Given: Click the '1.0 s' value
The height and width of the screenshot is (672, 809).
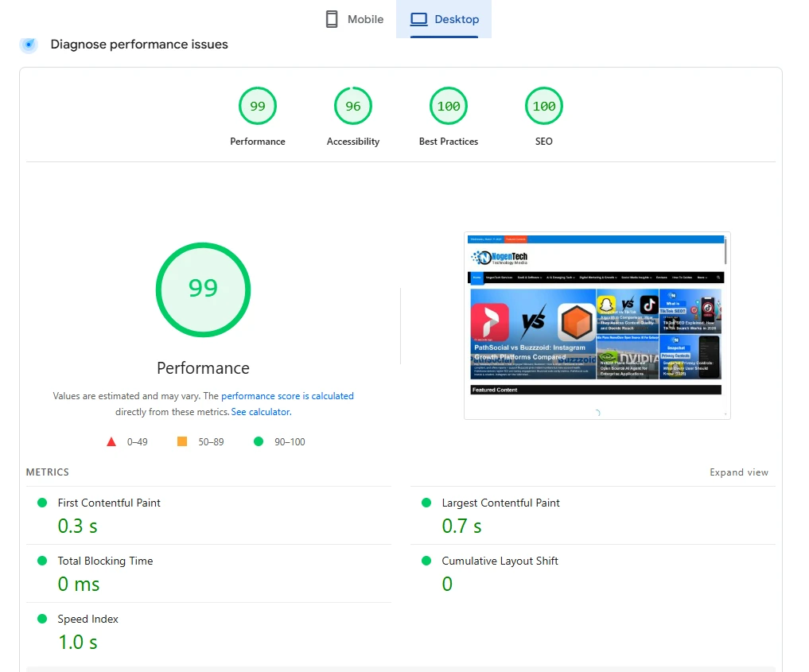Looking at the screenshot, I should pyautogui.click(x=77, y=643).
